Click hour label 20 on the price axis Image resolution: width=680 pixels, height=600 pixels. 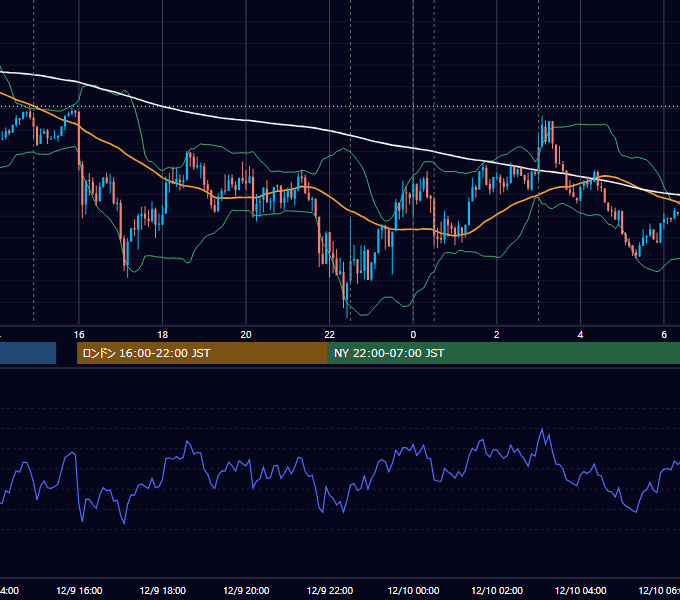click(246, 335)
